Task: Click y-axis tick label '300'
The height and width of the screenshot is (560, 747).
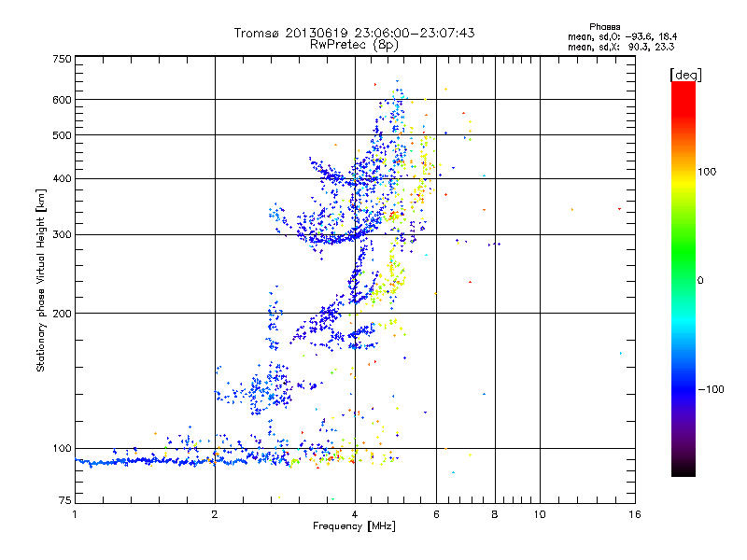Action: (62, 235)
